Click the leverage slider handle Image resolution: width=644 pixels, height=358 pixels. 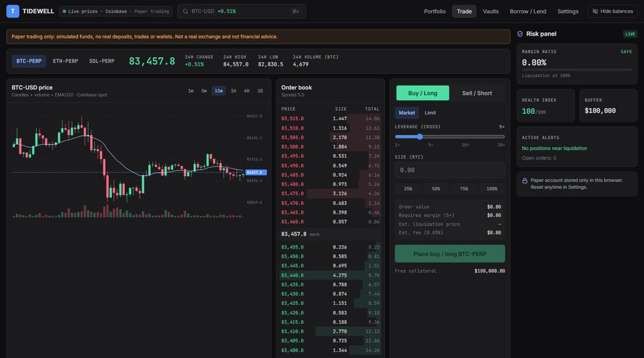tap(420, 136)
